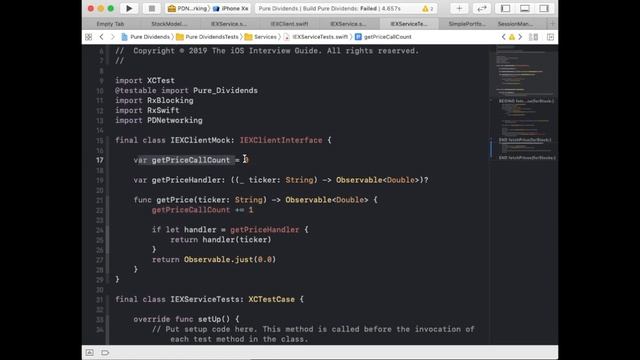Image resolution: width=640 pixels, height=360 pixels.
Task: Toggle the Debug area panel
Action: pyautogui.click(x=524, y=8)
